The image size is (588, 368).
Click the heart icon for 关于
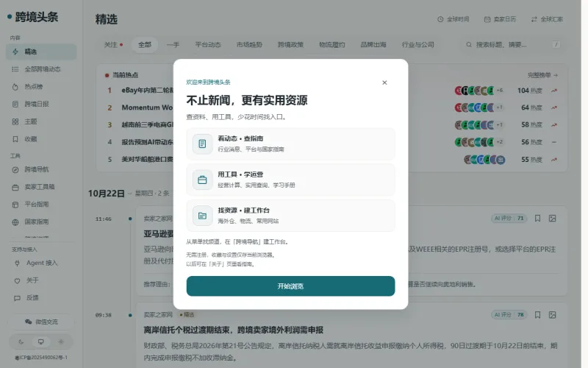point(17,280)
